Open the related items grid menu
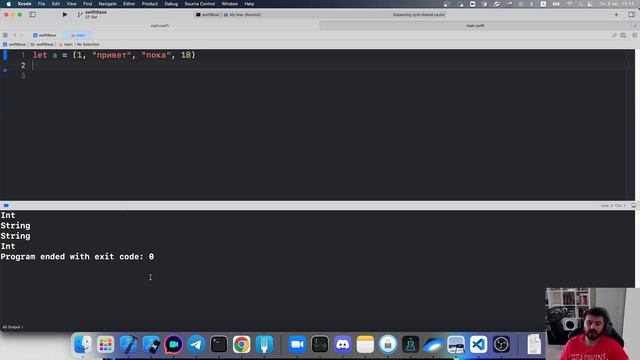Screen dimensions: 640x360 (x=5, y=35)
